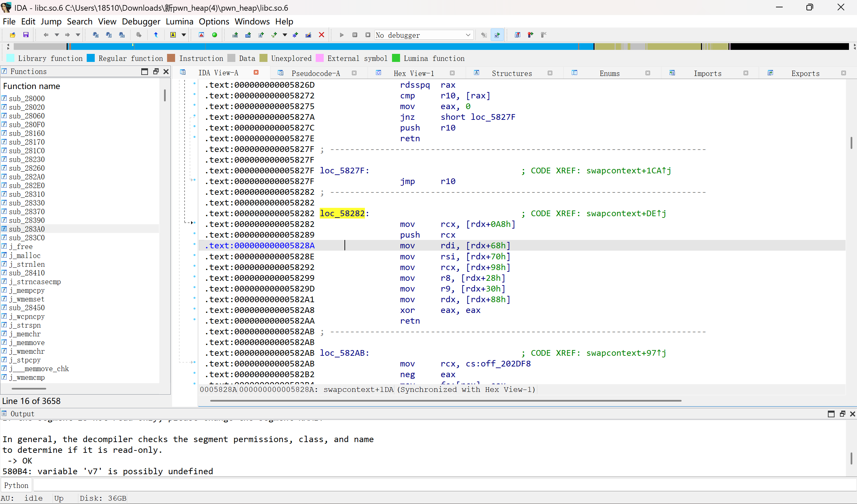This screenshot has width=857, height=504.
Task: Open the No debugger selection combo box
Action: [424, 35]
